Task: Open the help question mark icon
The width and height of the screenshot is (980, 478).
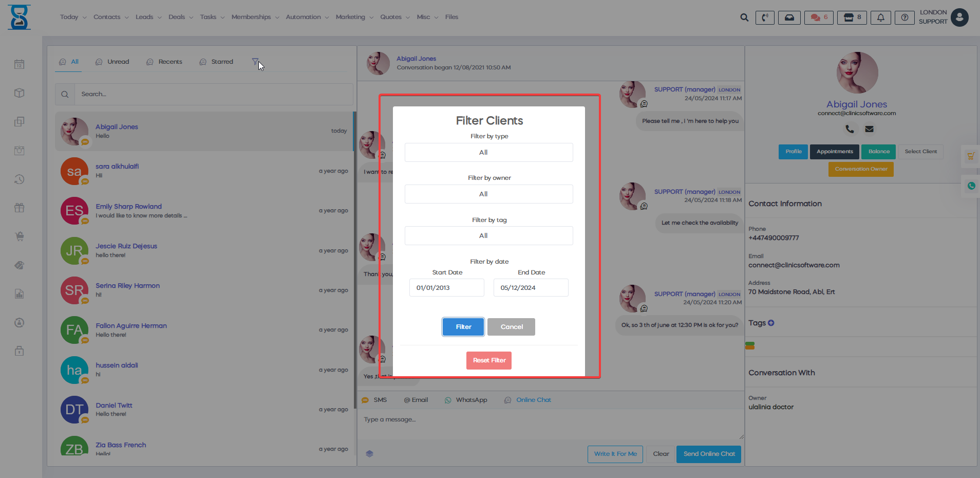Action: click(904, 17)
